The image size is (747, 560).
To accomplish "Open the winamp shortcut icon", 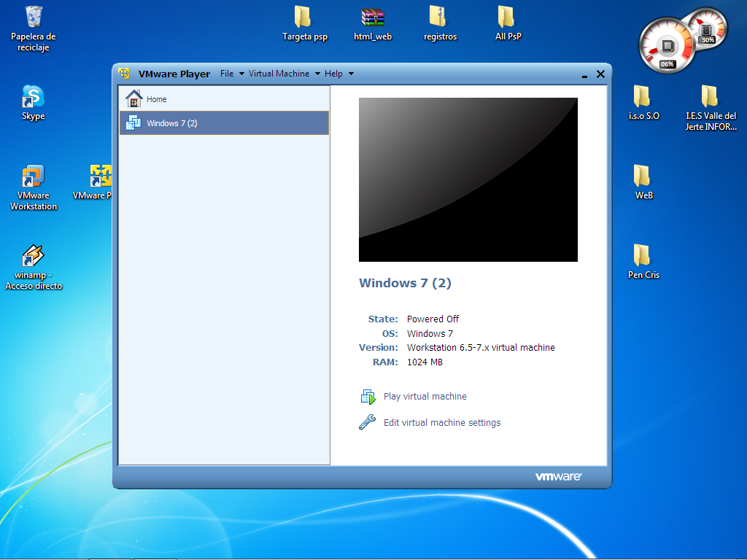I will pyautogui.click(x=33, y=256).
